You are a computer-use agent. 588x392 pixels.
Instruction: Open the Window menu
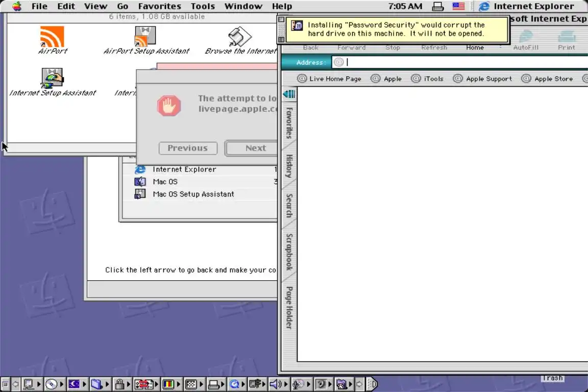click(x=243, y=6)
